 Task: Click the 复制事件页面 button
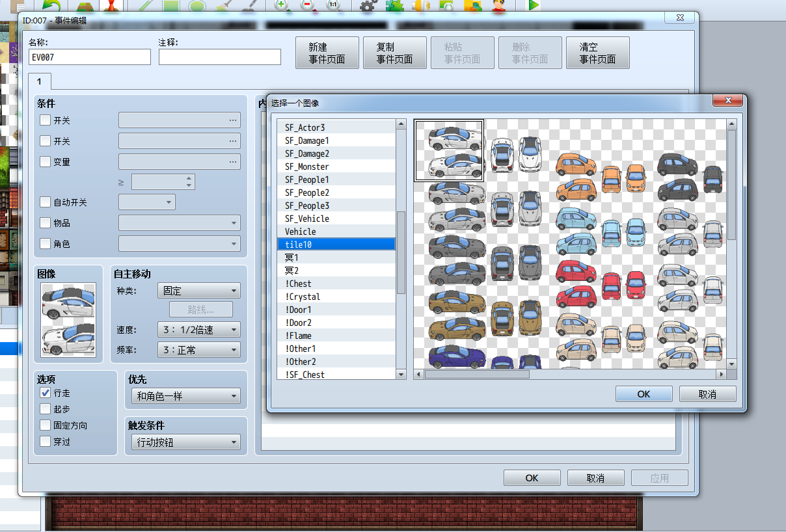pos(395,53)
